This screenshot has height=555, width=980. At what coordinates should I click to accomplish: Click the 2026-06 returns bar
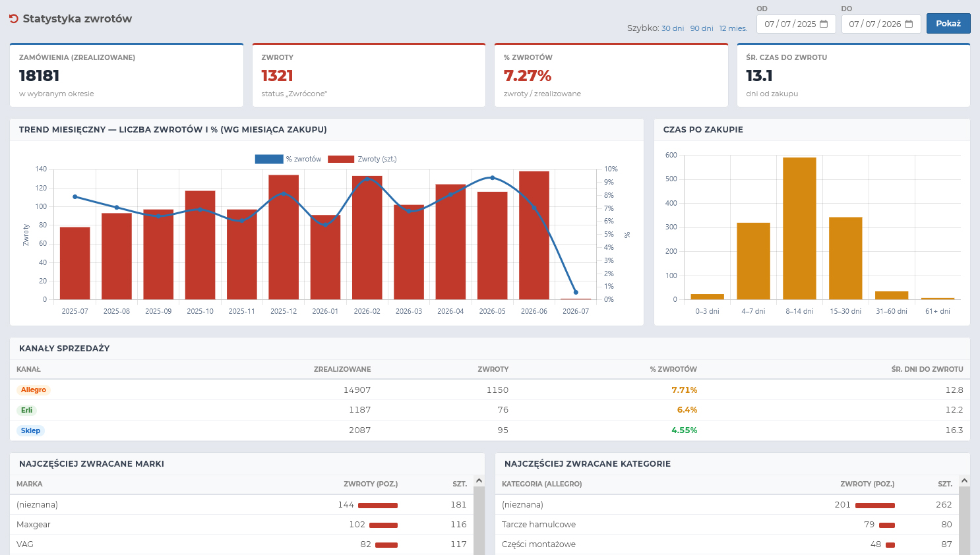coord(534,235)
